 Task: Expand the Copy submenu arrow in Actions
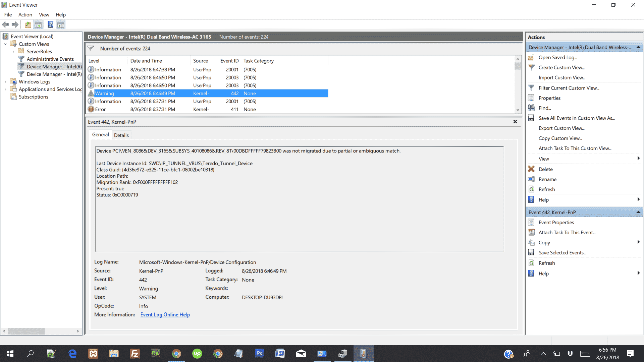638,242
